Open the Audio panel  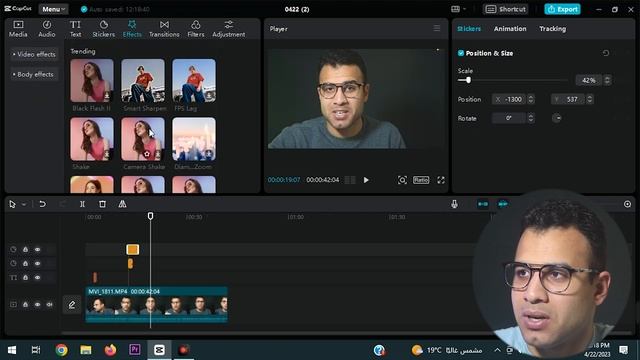pos(47,29)
